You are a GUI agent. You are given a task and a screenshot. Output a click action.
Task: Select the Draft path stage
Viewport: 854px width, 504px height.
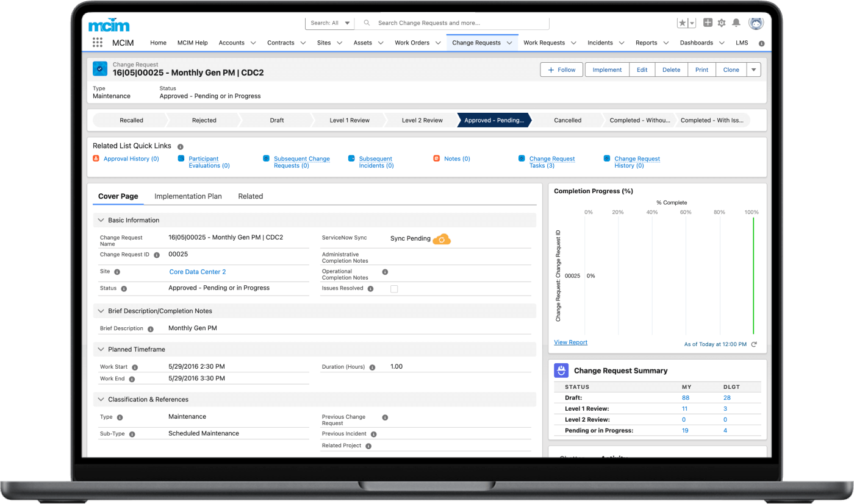pyautogui.click(x=277, y=120)
